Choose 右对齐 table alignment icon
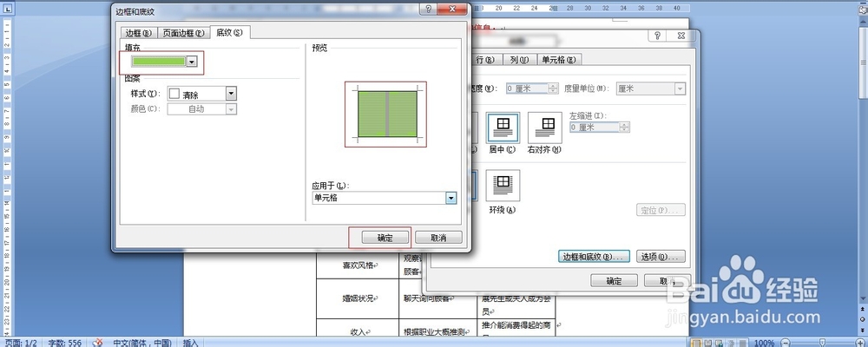 (545, 128)
